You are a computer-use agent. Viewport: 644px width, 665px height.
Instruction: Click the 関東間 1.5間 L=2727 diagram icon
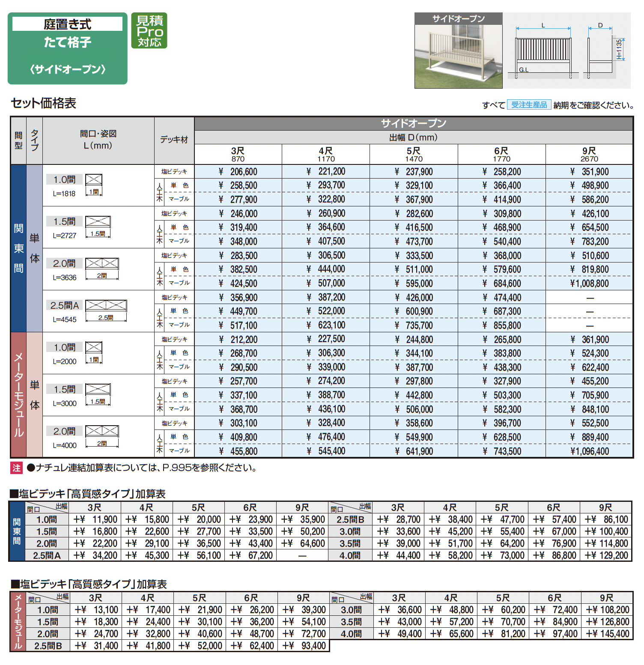tap(98, 227)
